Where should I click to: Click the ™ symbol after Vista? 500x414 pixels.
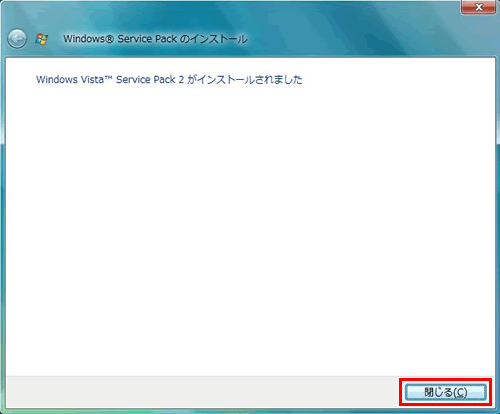tap(109, 78)
